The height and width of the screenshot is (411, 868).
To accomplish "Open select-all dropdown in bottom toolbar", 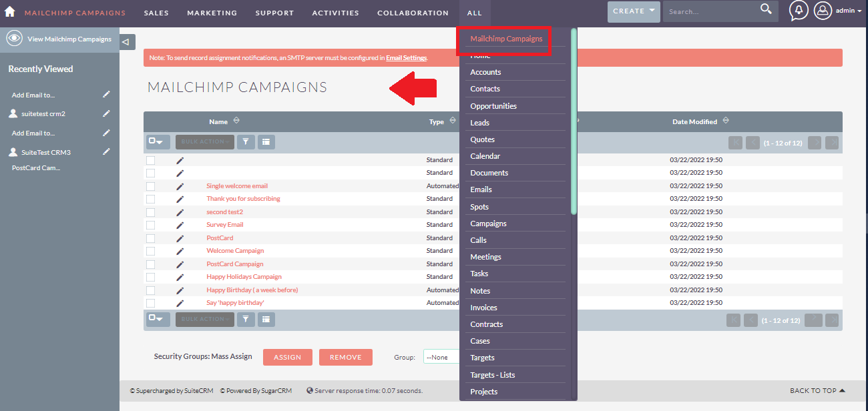I will tap(158, 319).
